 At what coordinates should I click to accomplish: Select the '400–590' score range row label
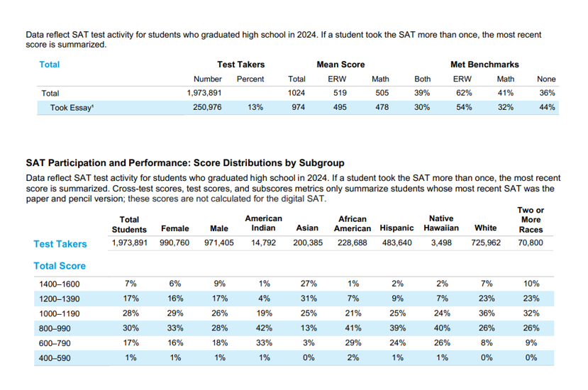[x=55, y=359]
